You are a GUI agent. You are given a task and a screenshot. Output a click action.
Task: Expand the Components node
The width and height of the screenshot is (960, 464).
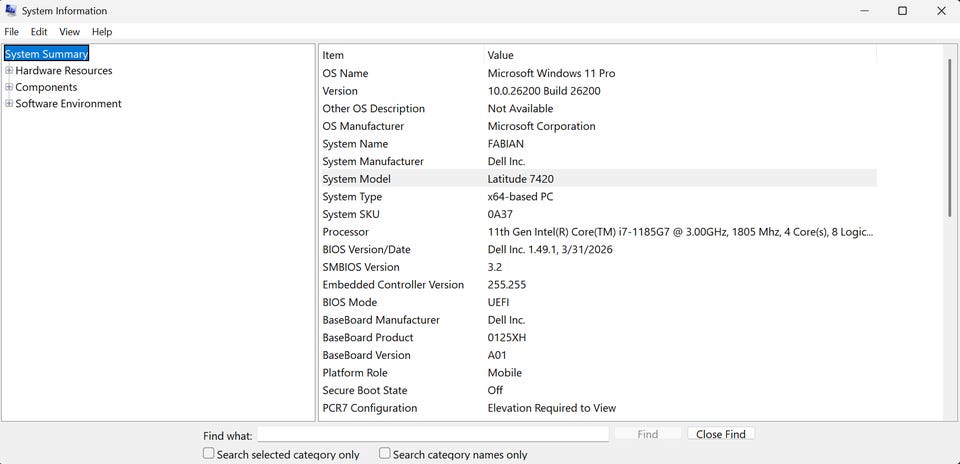point(9,87)
